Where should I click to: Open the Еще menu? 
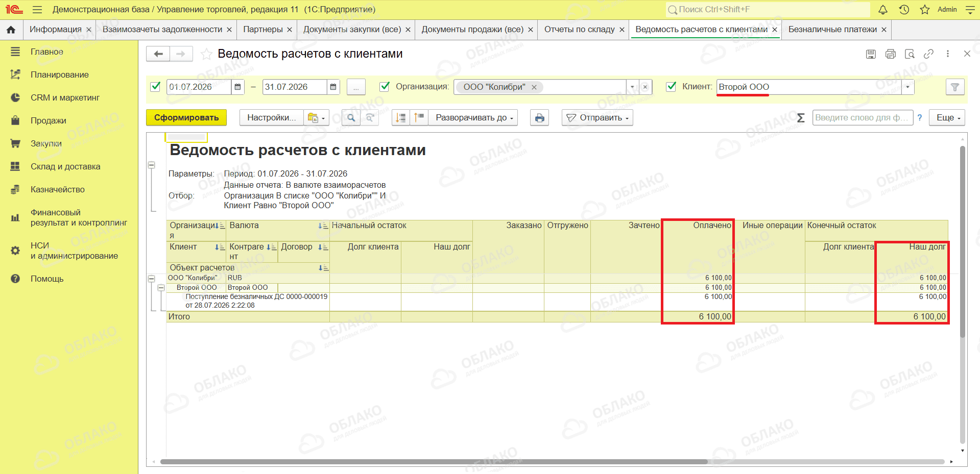947,118
